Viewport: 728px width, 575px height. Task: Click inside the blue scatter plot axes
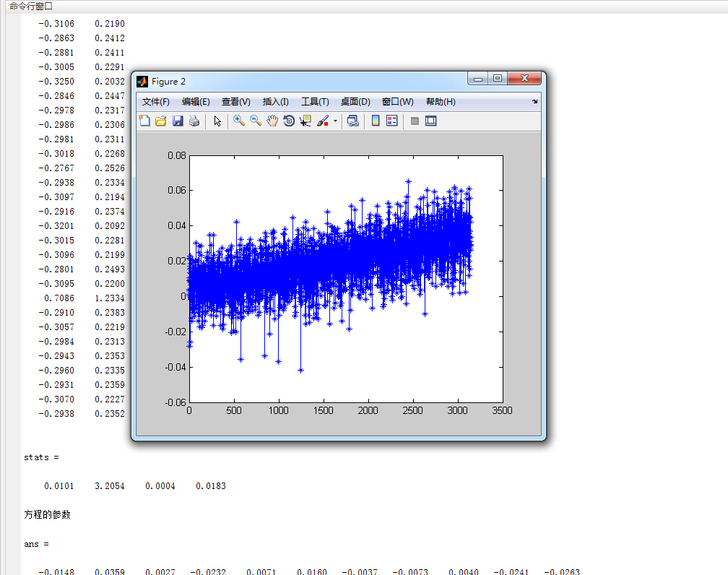346,279
